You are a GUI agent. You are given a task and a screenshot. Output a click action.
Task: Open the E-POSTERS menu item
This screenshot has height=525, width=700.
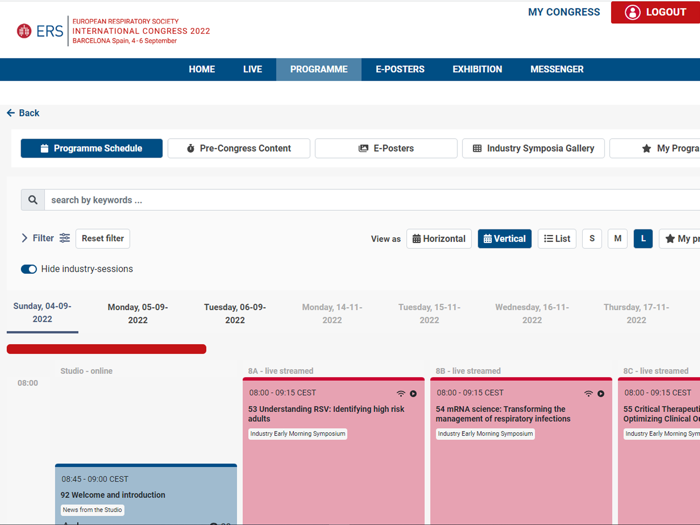click(x=400, y=69)
